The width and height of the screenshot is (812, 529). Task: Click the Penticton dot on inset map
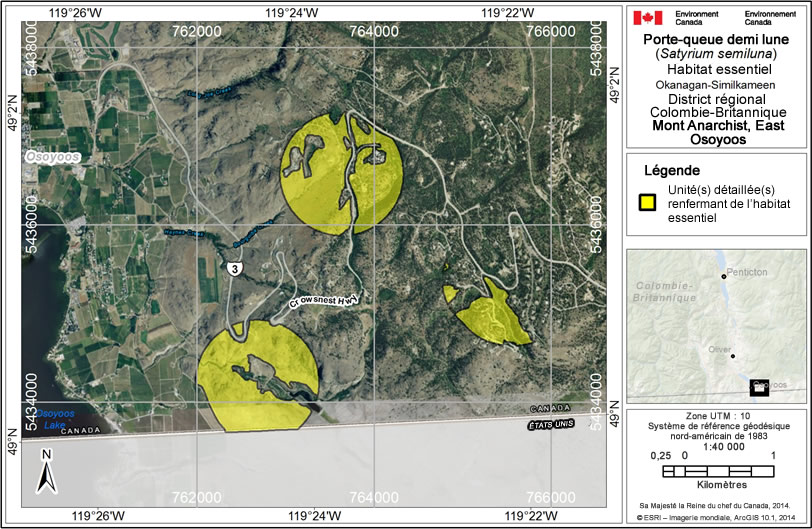723,276
